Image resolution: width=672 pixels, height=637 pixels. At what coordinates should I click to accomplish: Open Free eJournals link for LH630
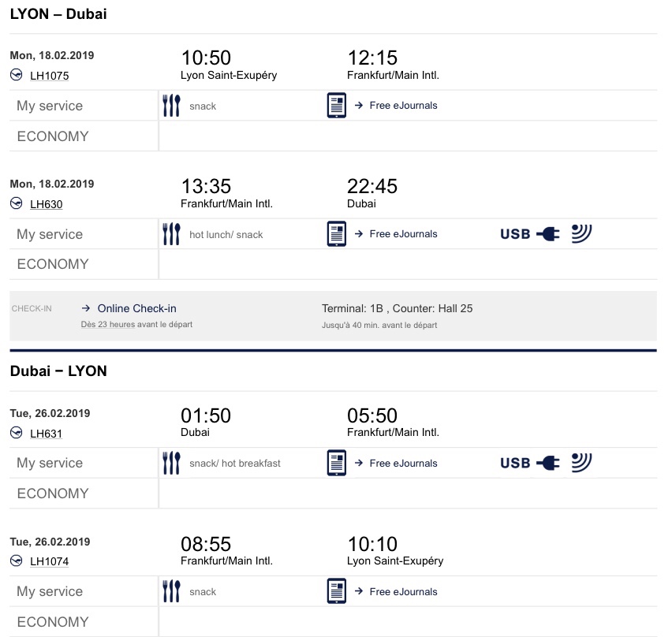(403, 234)
